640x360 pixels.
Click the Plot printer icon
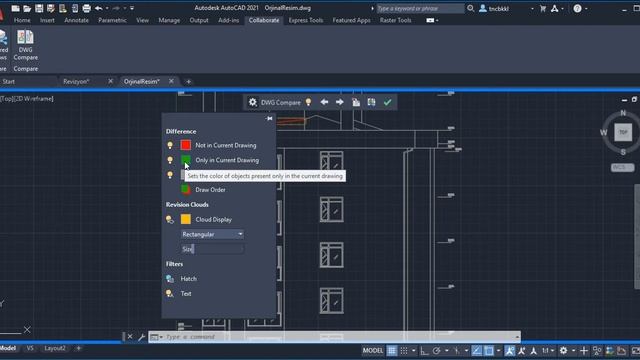[x=87, y=8]
